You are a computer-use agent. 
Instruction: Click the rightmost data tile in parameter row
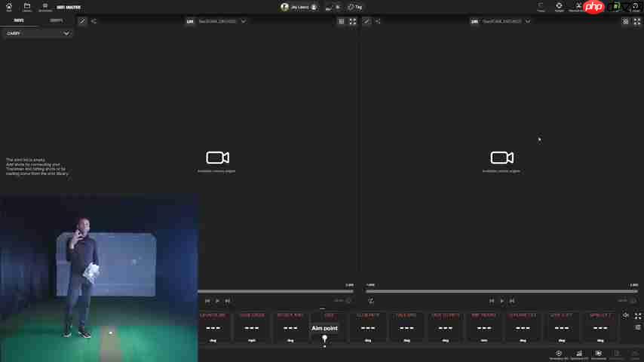pyautogui.click(x=600, y=328)
